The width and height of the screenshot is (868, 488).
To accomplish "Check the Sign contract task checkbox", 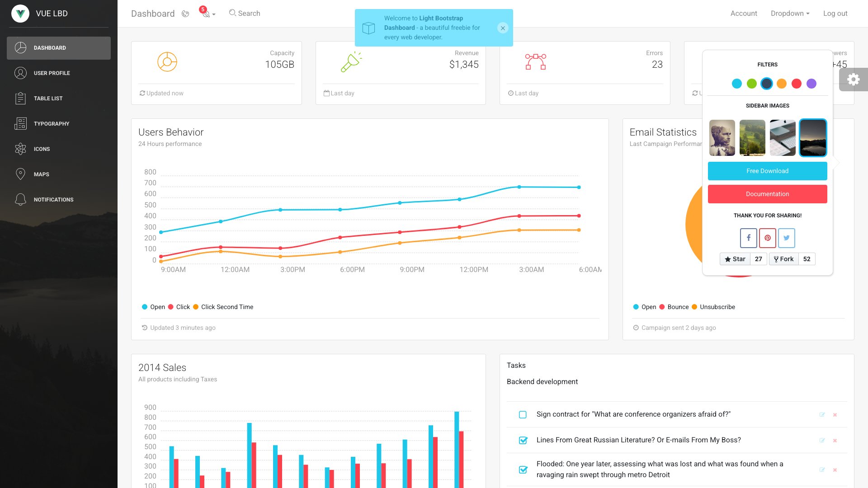I will 523,414.
